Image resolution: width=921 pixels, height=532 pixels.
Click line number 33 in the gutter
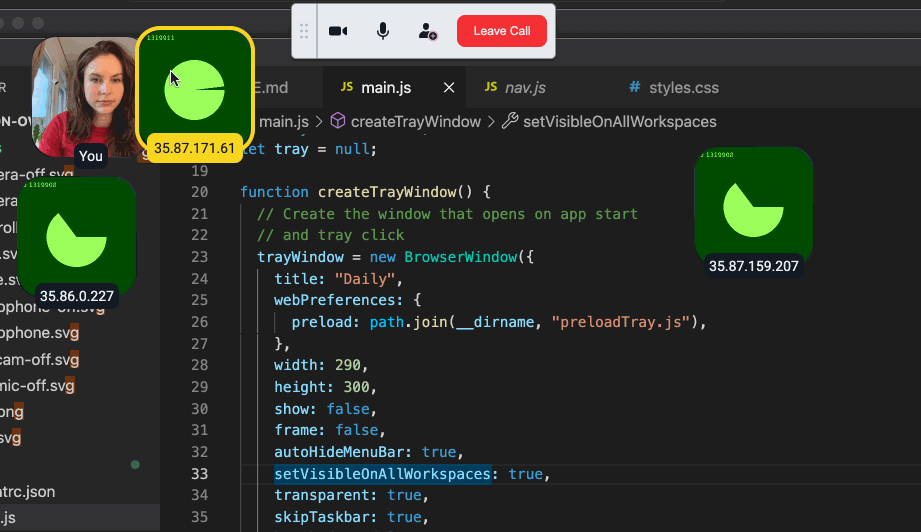click(198, 474)
